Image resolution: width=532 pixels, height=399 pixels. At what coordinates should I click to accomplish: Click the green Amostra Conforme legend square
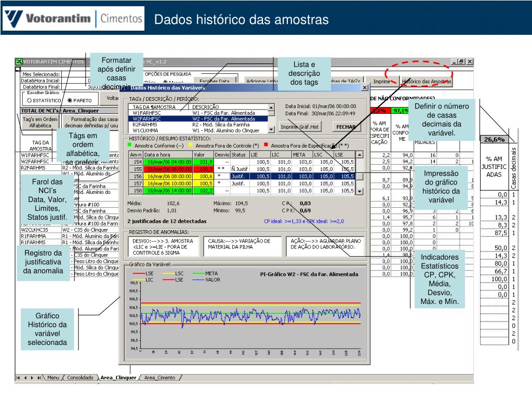(129, 145)
